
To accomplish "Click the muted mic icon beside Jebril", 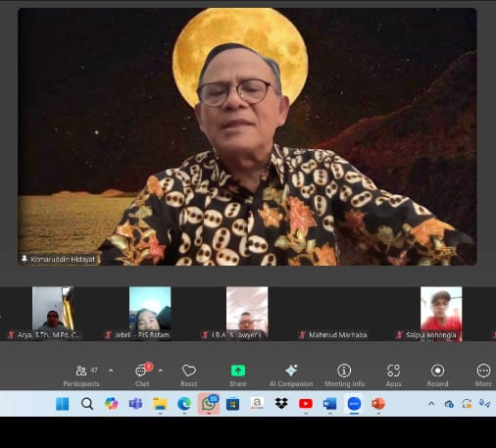I will (108, 335).
